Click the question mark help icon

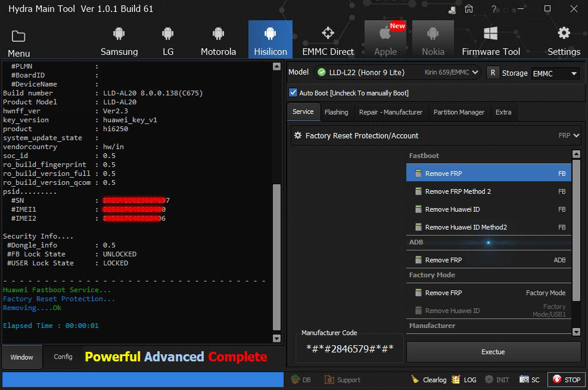(494, 8)
